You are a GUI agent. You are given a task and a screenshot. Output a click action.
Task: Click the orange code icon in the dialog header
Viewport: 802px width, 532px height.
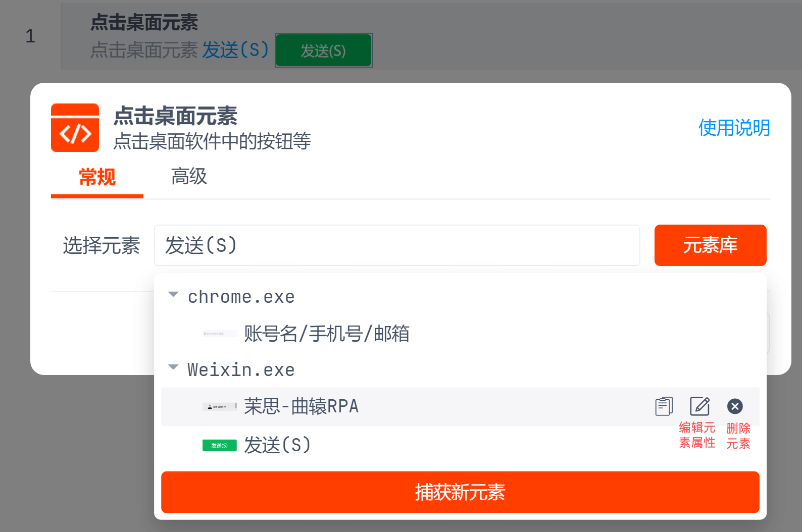[75, 128]
